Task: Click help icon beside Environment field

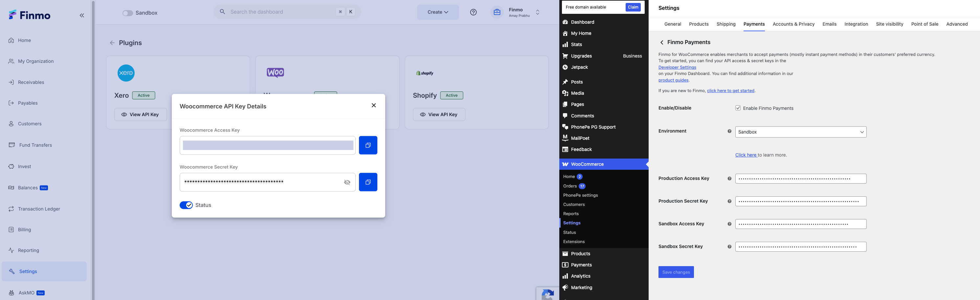Action: [x=729, y=131]
